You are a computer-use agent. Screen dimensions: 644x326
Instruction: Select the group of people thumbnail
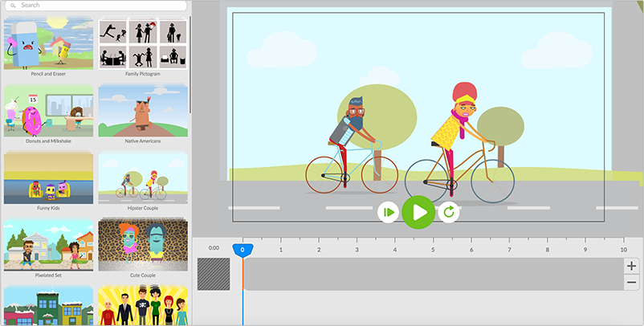143,306
